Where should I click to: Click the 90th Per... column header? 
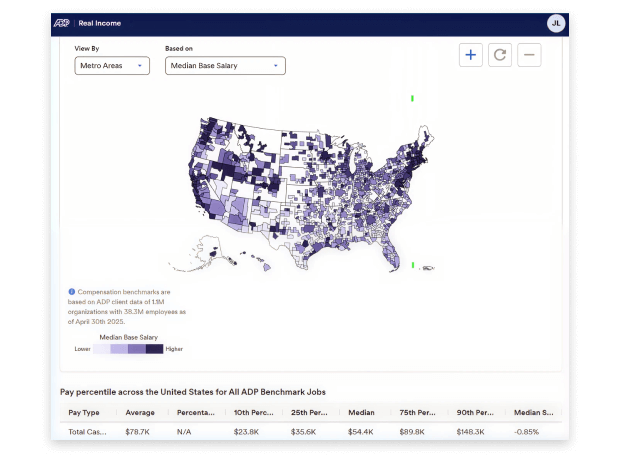(x=475, y=412)
